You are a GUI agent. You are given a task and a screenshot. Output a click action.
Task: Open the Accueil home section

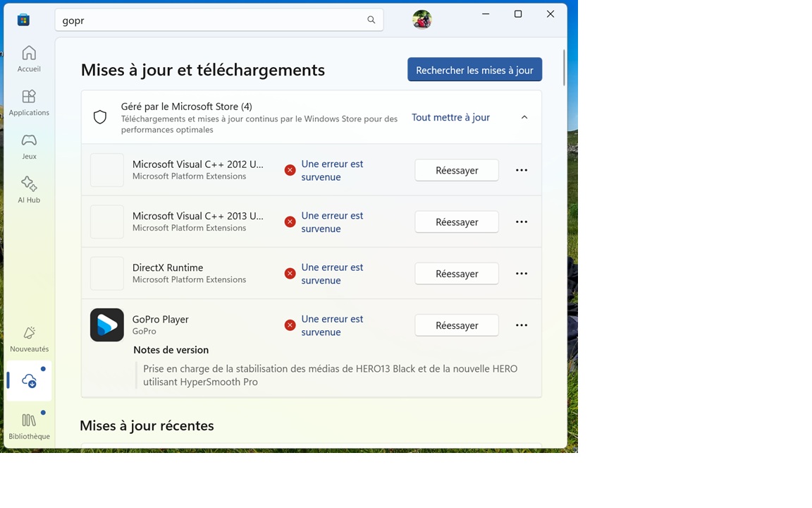pos(29,59)
